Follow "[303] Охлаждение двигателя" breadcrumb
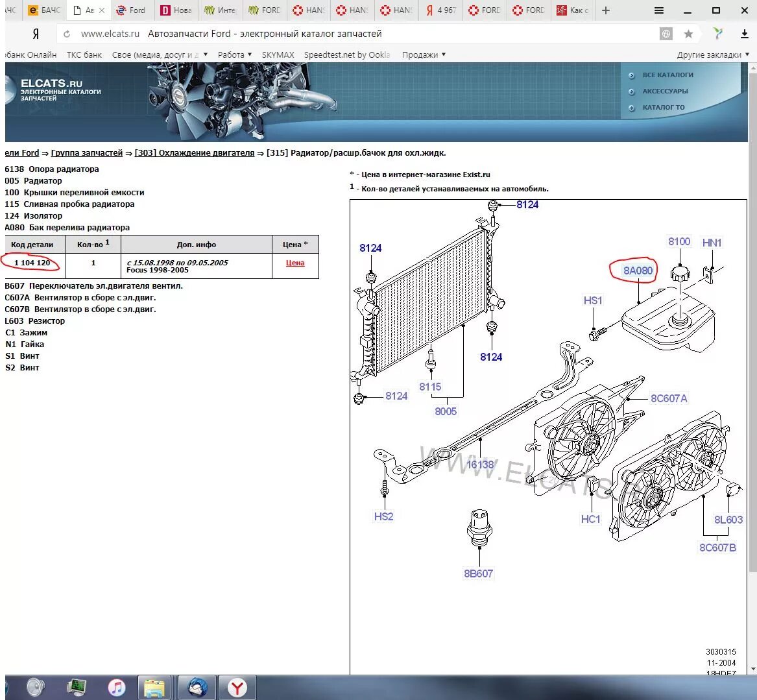757x700 pixels. coord(195,153)
